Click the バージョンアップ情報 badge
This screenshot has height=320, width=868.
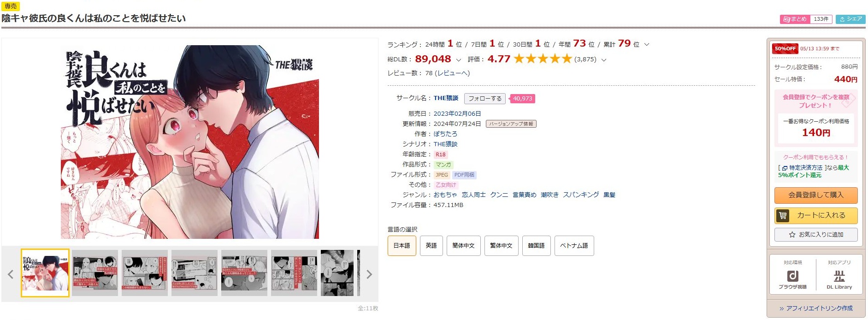click(x=511, y=124)
